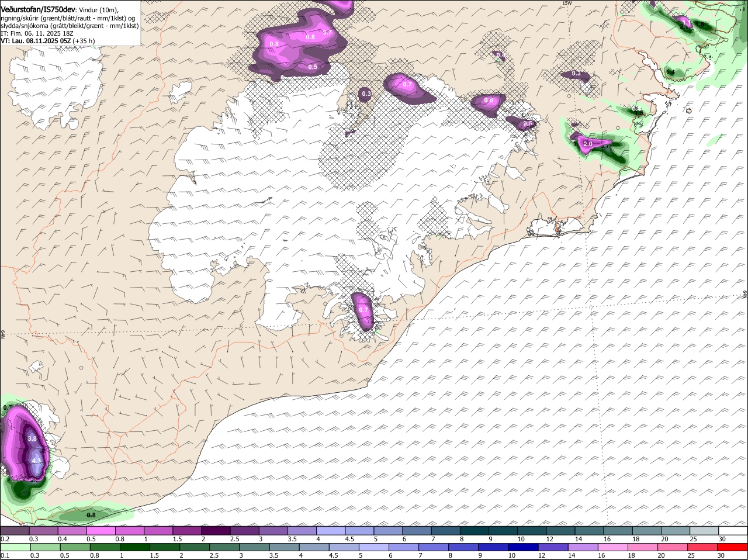Click the '(+35 h)' forecast offset text
This screenshot has width=748, height=560.
coord(84,41)
